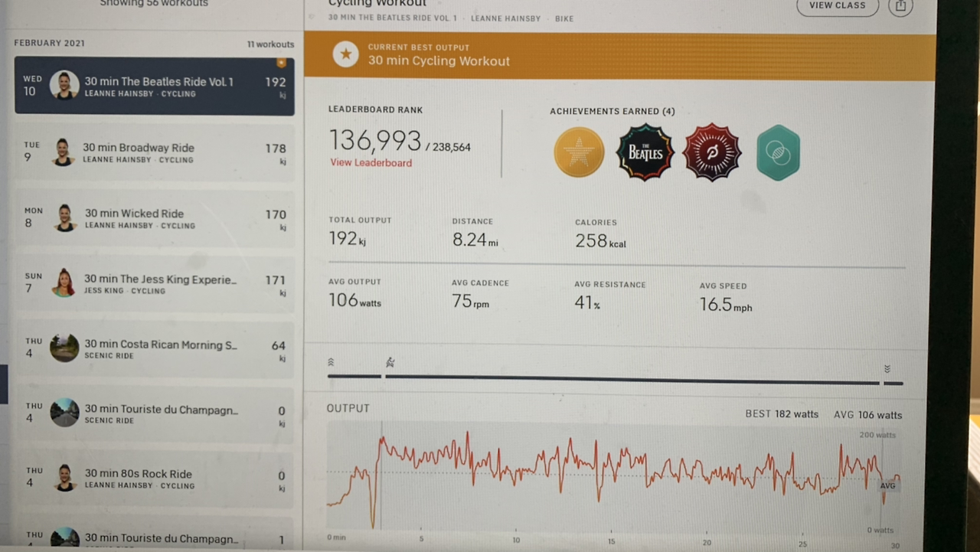Click the avg cadence value 75 rpm
This screenshot has width=980, height=552.
pyautogui.click(x=470, y=302)
